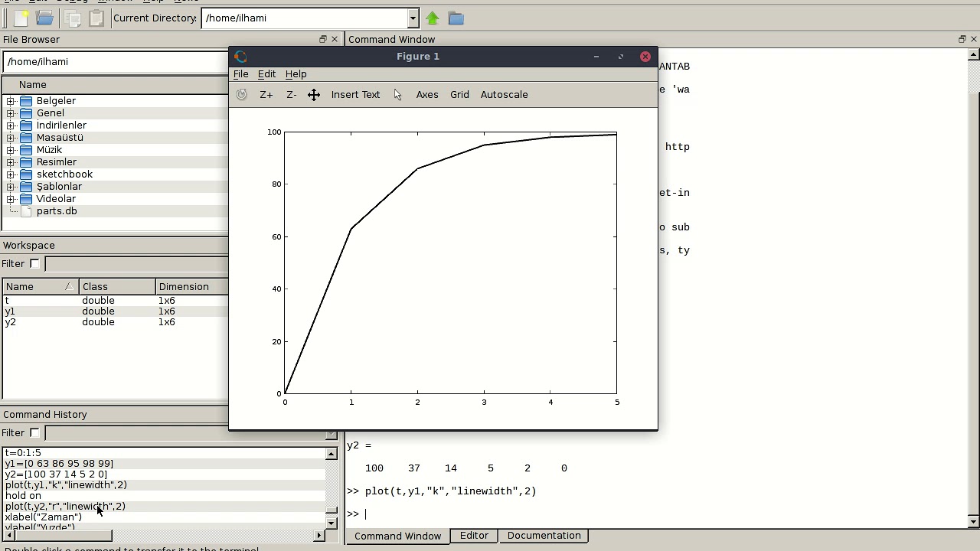Select variable y1 in Workspace
Image resolution: width=980 pixels, height=551 pixels.
click(x=116, y=311)
